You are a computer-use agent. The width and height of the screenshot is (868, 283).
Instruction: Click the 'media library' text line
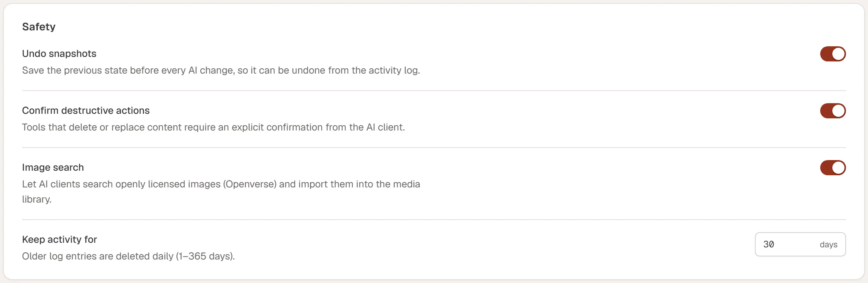coord(37,199)
